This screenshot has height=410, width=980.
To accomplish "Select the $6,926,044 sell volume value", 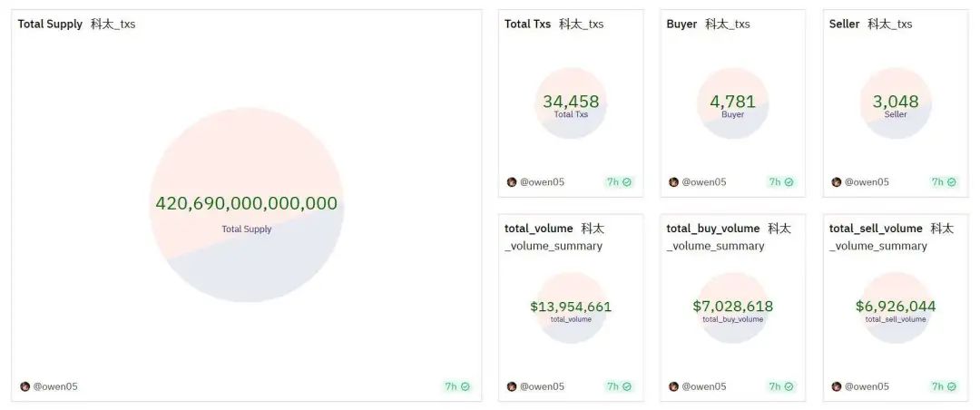I will click(896, 307).
